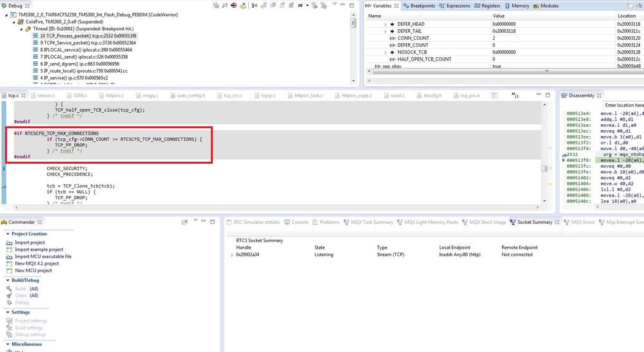Select stack frame 9 TCP4_Service_packet()
Image resolution: width=644 pixels, height=352 pixels.
click(84, 43)
